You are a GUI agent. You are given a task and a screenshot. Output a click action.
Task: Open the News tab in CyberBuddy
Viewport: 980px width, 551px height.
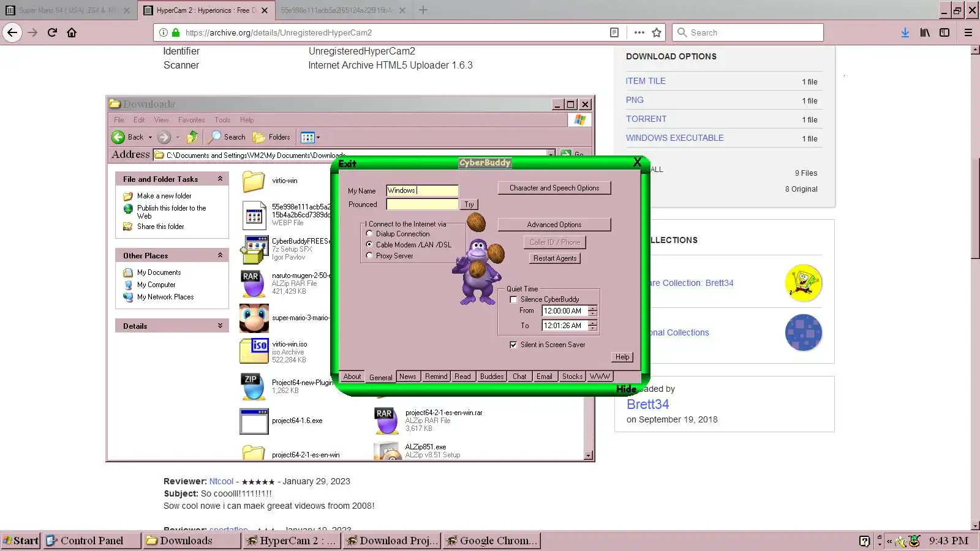point(408,377)
